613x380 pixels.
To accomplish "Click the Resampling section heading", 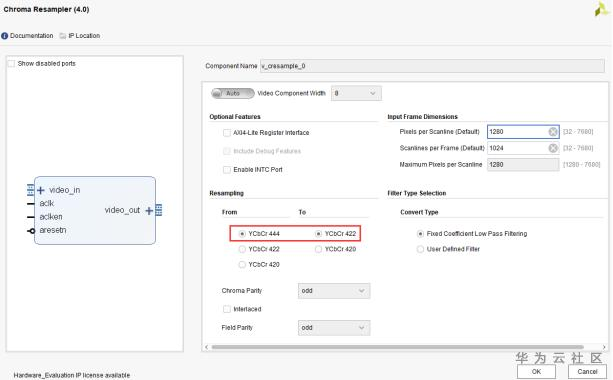I will coord(226,193).
